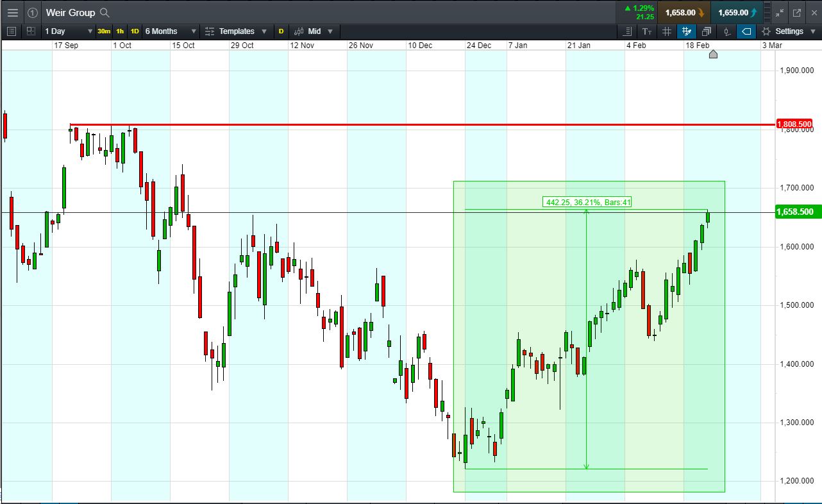822x504 pixels.
Task: Switch timeframe to 30m
Action: [103, 31]
